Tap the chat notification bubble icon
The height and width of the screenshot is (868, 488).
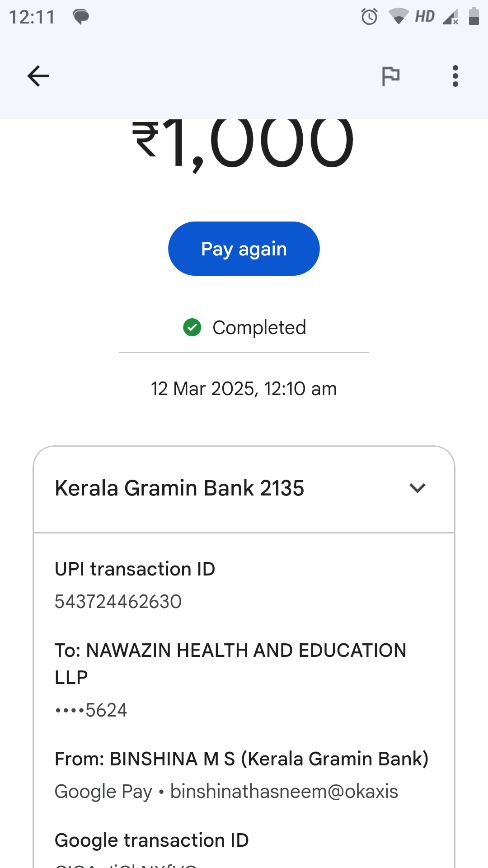[81, 17]
